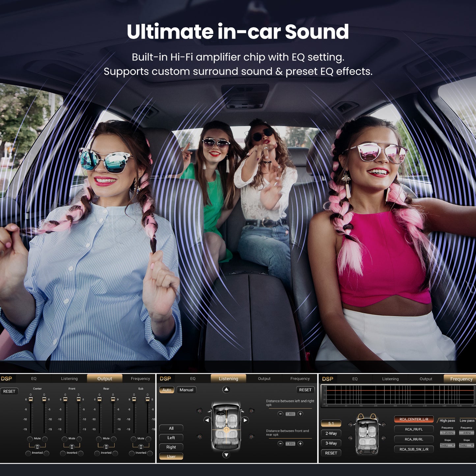
Task: Open the Frequency tab in Listening panel
Action: pyautogui.click(x=300, y=379)
